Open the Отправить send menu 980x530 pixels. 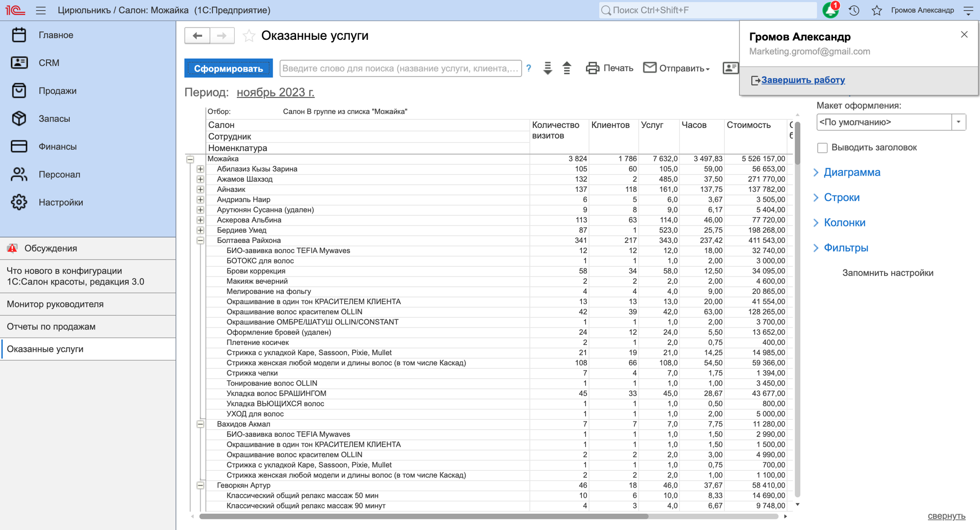pos(676,68)
